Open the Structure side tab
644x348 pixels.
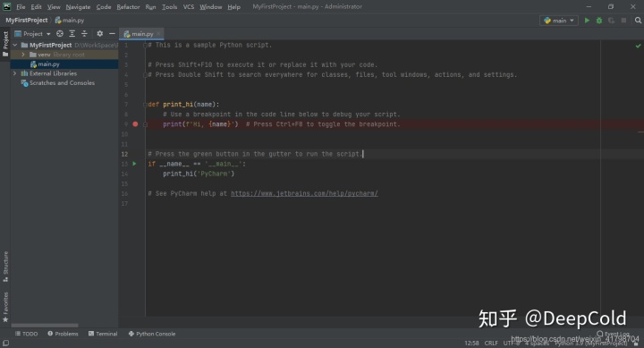coord(5,267)
